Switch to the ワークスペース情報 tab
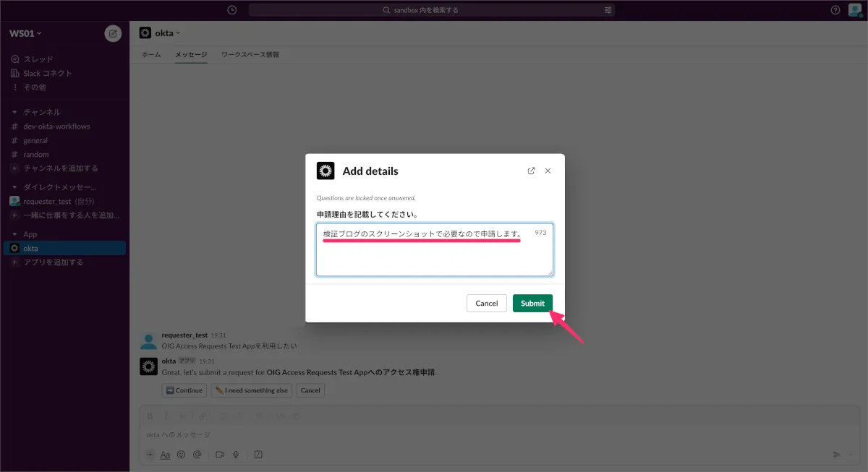Image resolution: width=868 pixels, height=472 pixels. [250, 55]
